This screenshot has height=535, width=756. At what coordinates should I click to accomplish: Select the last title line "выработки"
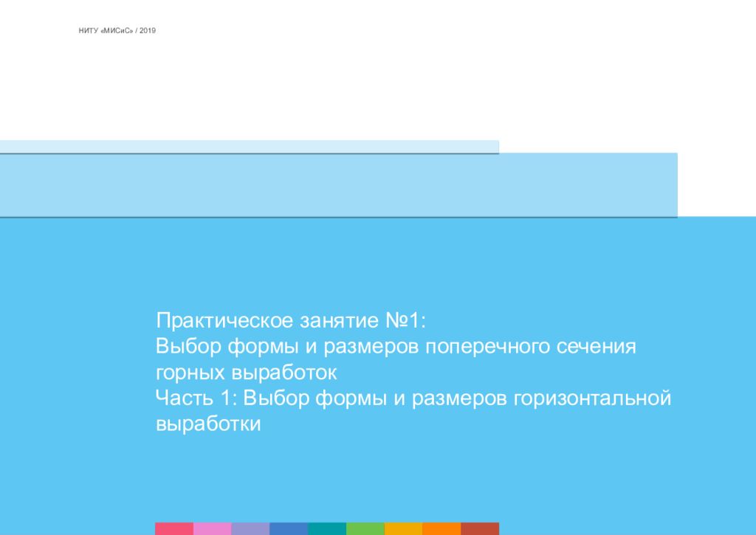[x=208, y=424]
